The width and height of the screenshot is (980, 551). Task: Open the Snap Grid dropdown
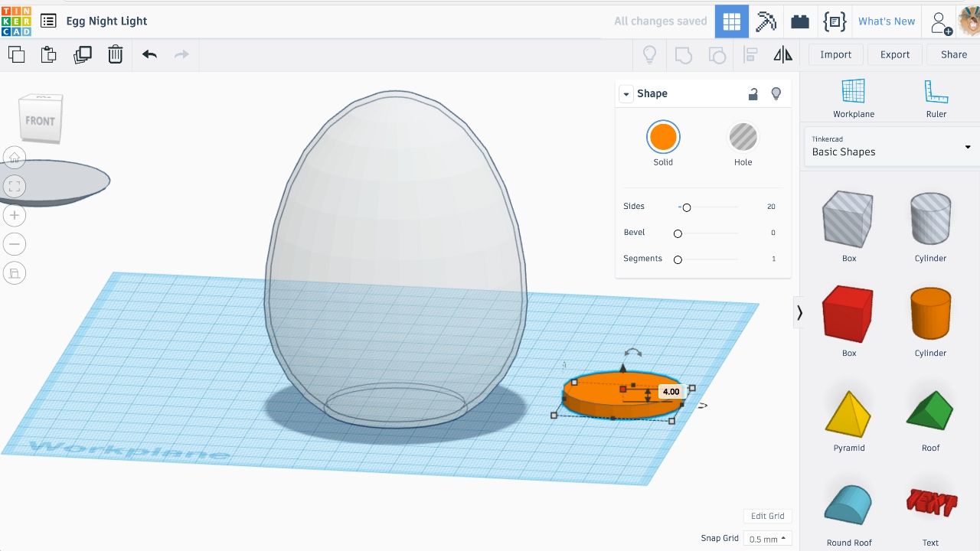(767, 539)
